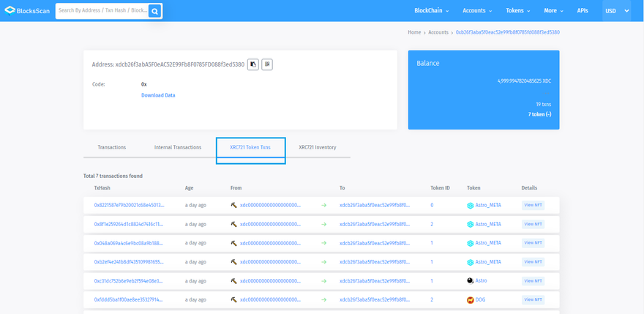Open the Tokens dropdown
The height and width of the screenshot is (314, 644).
point(519,11)
